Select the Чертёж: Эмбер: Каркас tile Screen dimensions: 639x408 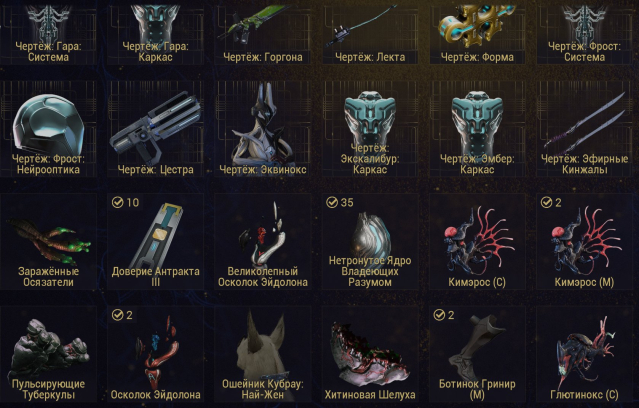click(x=477, y=129)
